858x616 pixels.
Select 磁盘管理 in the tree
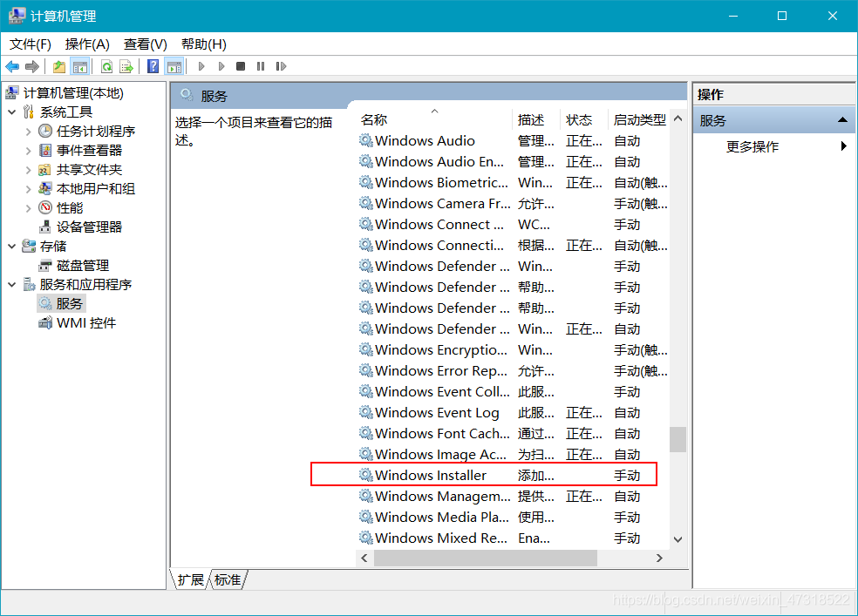coord(83,266)
